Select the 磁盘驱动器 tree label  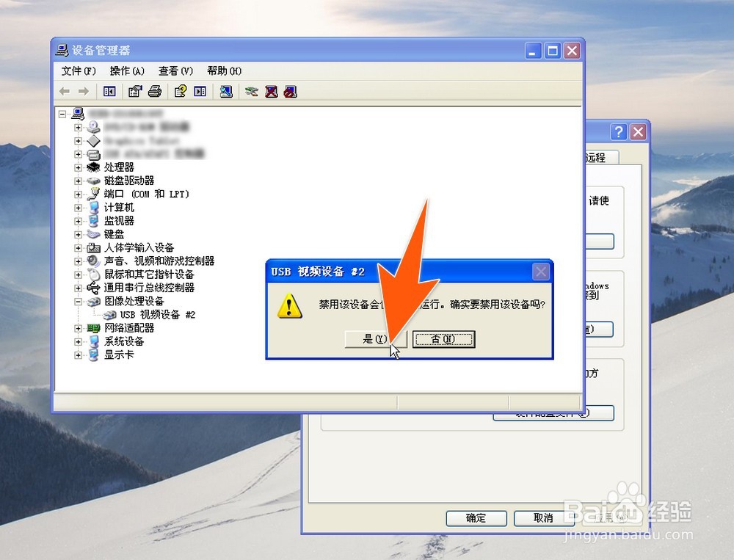pyautogui.click(x=129, y=181)
